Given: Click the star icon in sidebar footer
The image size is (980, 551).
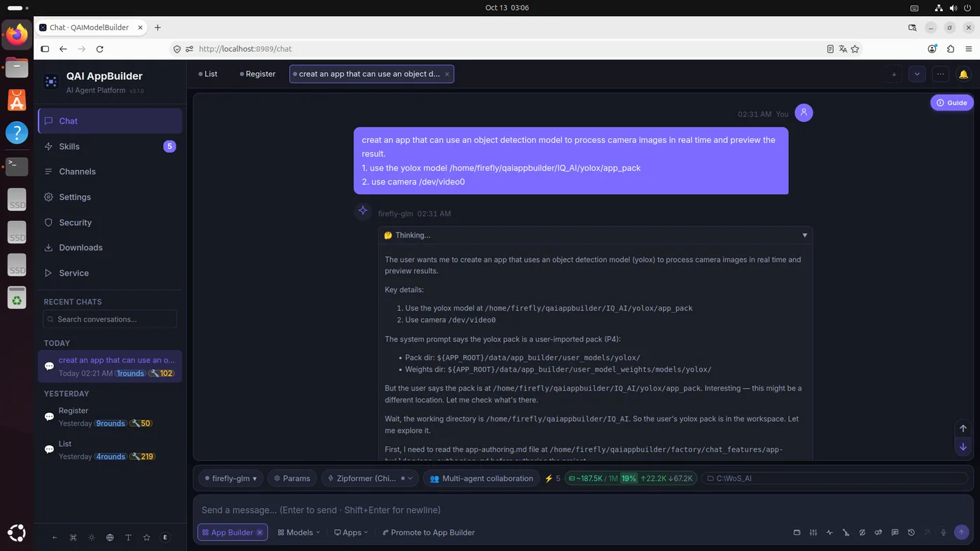Looking at the screenshot, I should (x=146, y=538).
